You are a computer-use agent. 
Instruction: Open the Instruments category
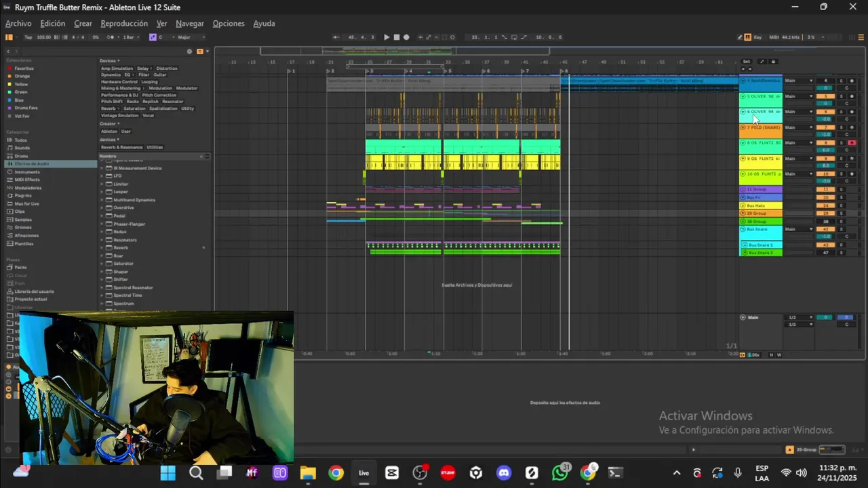[27, 172]
